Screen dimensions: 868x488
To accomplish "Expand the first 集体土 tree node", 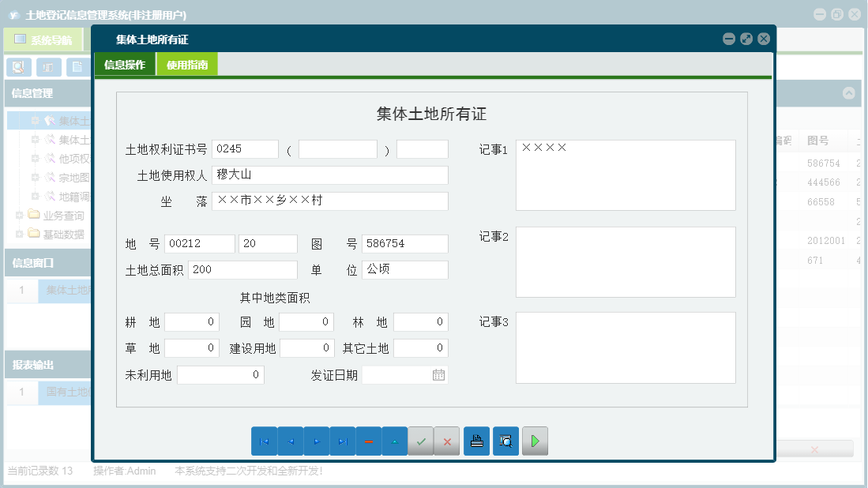I will [35, 121].
